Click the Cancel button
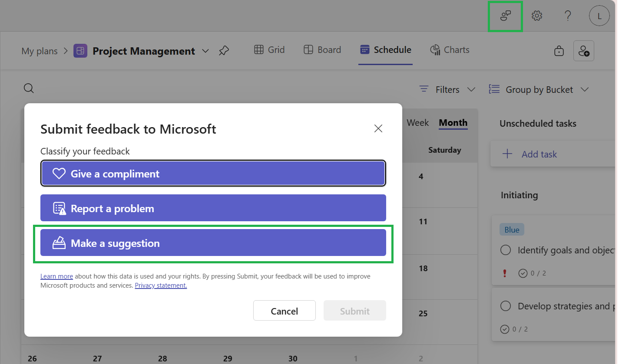The image size is (632, 364). 285,311
